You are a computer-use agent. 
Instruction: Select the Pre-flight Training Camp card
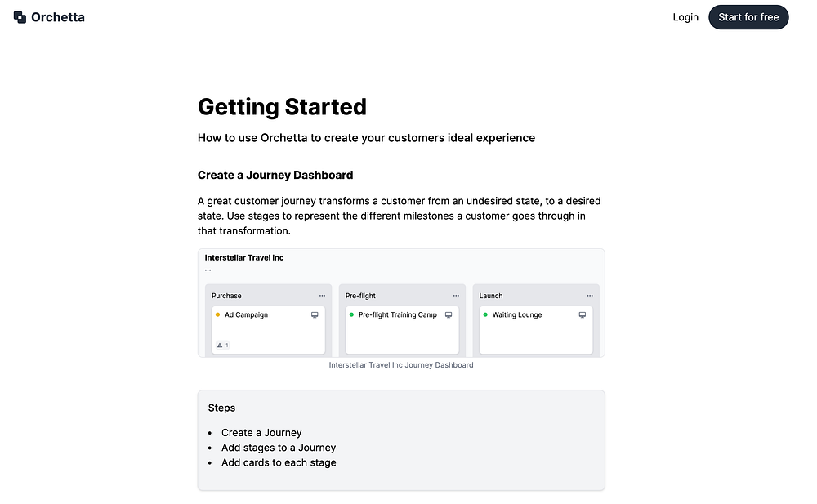(402, 330)
